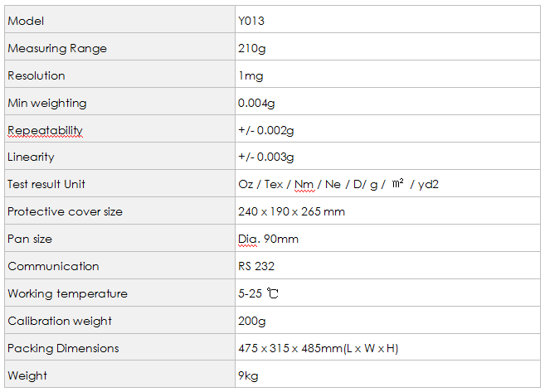Click the Resolution 1mg value
Image resolution: width=545 pixels, height=392 pixels.
click(251, 75)
